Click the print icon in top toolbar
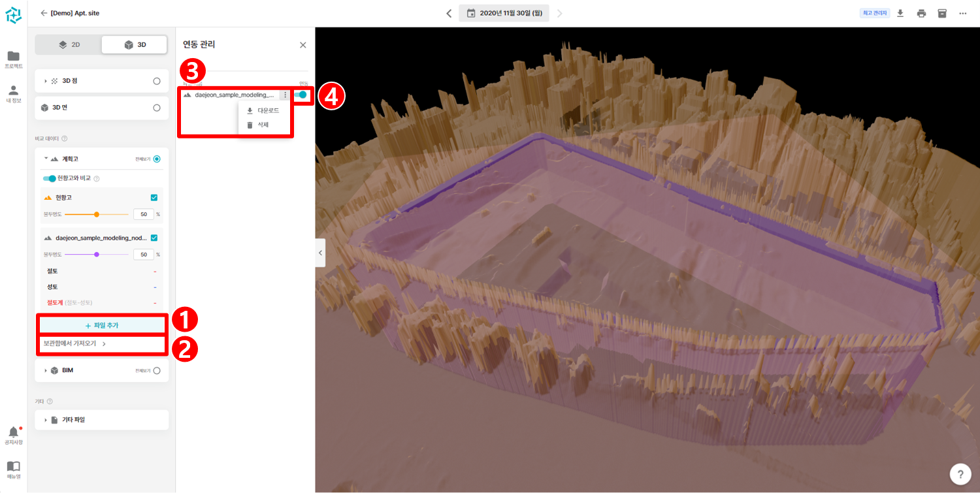The image size is (980, 493). [921, 13]
